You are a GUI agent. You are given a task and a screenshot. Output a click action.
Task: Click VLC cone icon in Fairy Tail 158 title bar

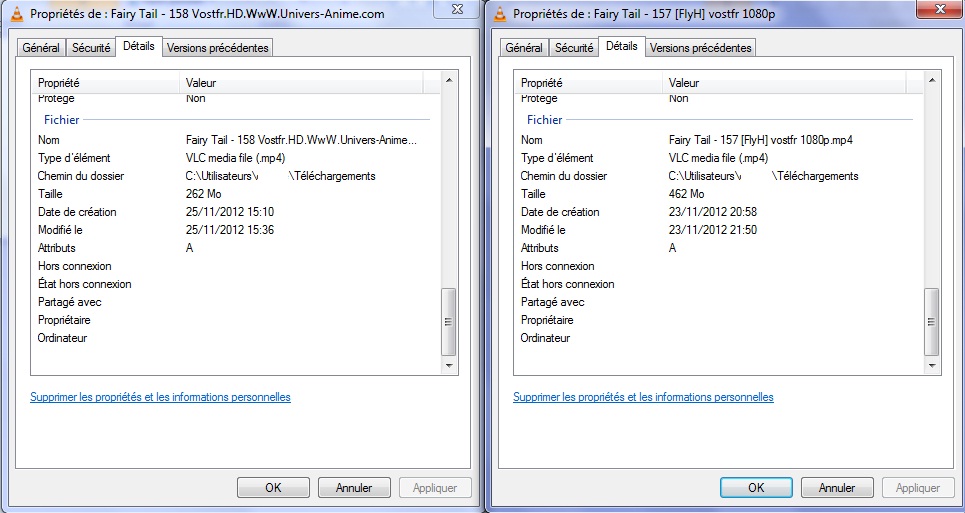point(16,15)
